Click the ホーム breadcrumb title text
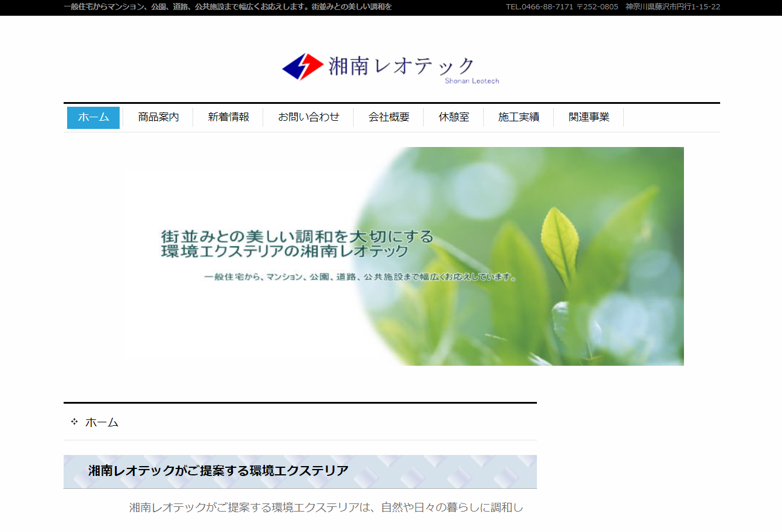 (102, 422)
